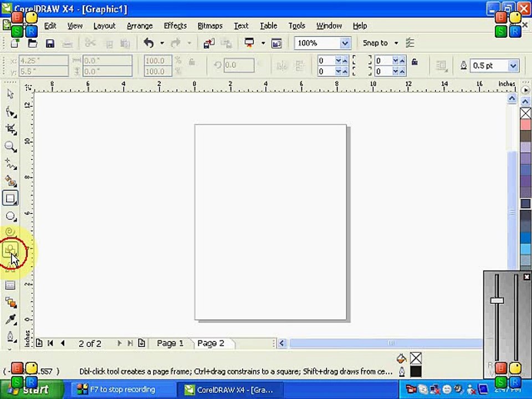Click the Welcome Screen icon
This screenshot has width=532, height=399.
[x=277, y=43]
